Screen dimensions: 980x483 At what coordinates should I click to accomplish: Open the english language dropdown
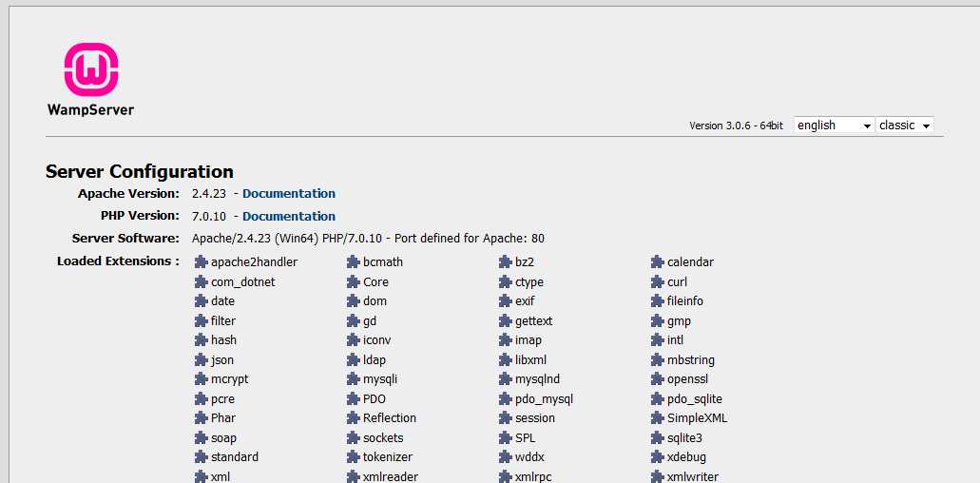point(834,125)
